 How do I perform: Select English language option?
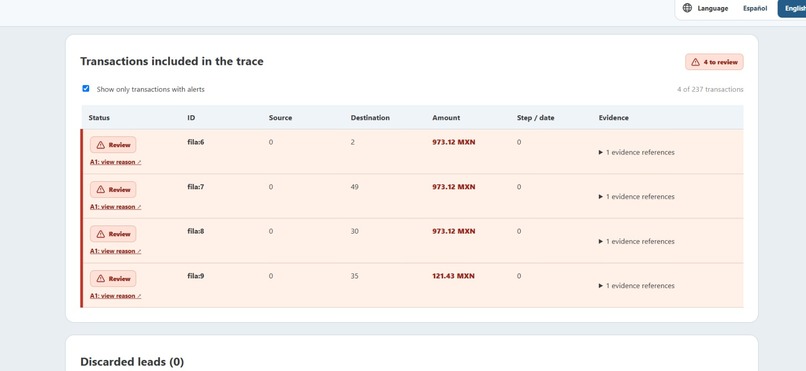click(x=792, y=8)
